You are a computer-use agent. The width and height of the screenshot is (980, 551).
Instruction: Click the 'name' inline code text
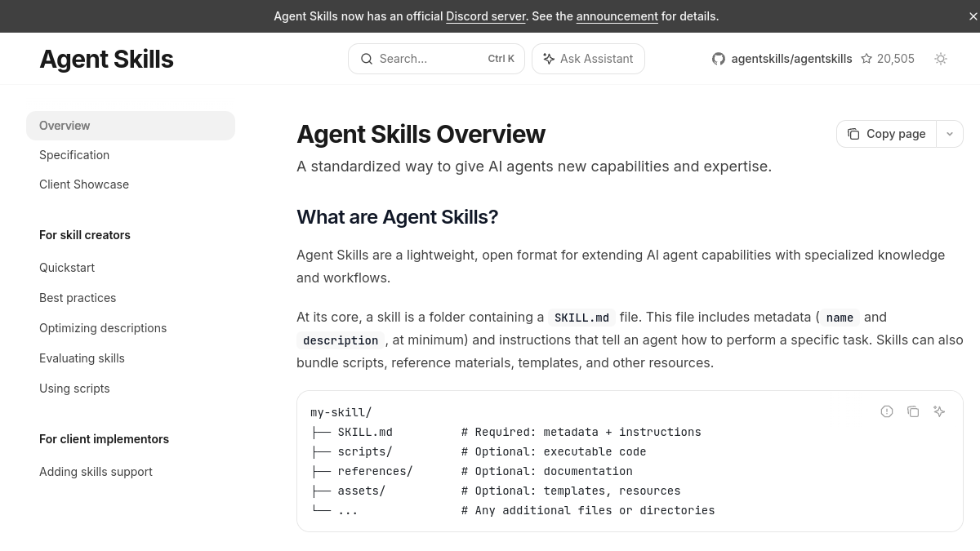click(840, 318)
